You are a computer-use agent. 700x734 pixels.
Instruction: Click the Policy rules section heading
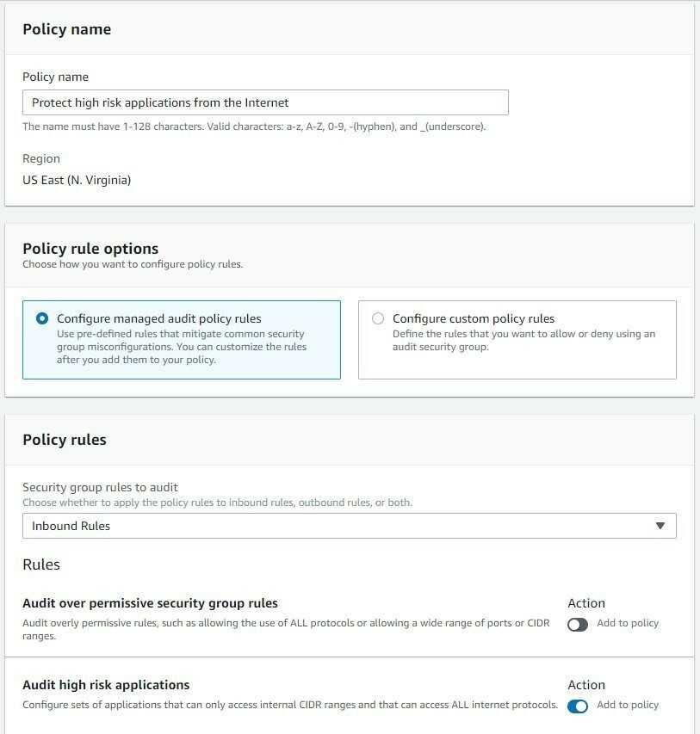(x=65, y=440)
